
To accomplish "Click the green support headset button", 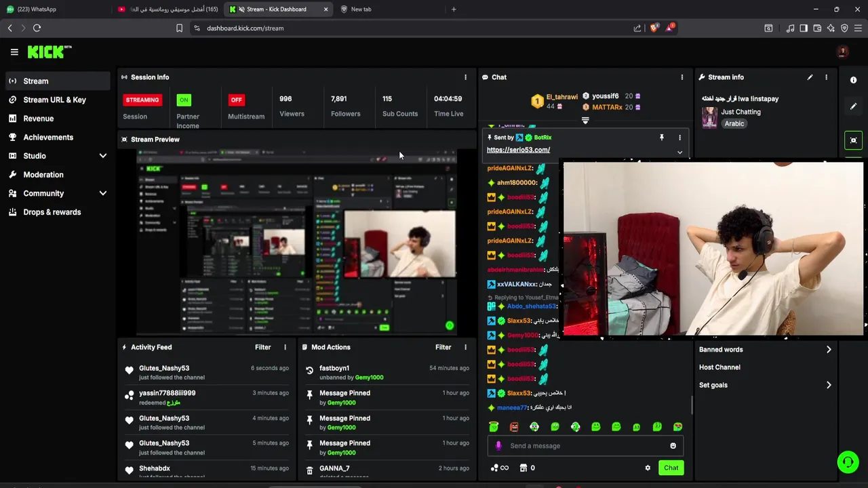I will point(848,462).
